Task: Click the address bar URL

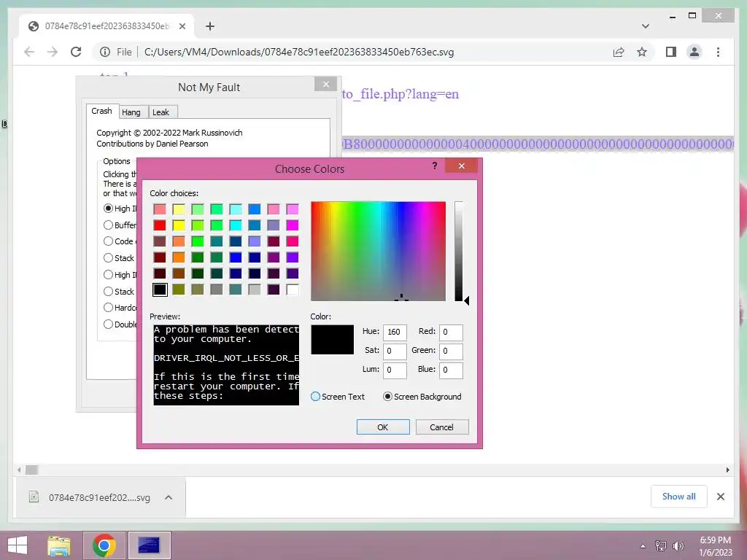Action: [x=298, y=52]
